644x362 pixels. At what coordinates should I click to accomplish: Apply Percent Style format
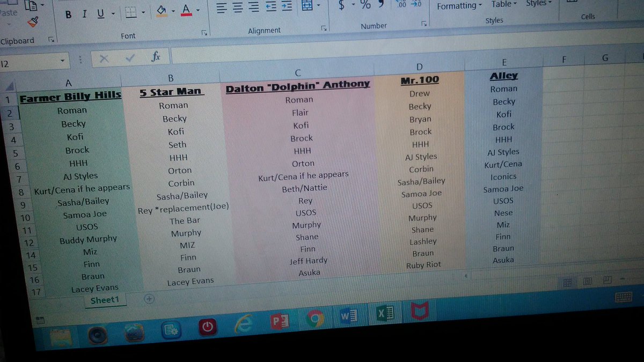(365, 5)
